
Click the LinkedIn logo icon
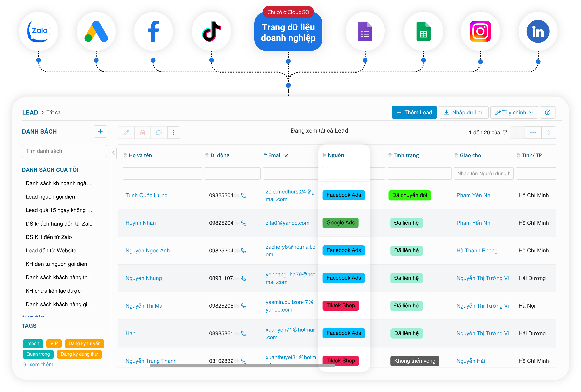[x=538, y=31]
